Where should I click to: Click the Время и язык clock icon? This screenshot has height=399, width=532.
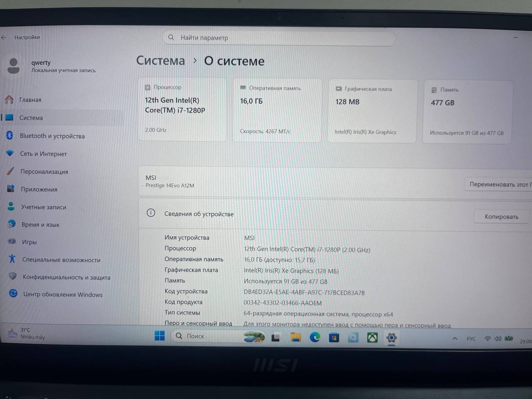tap(12, 224)
